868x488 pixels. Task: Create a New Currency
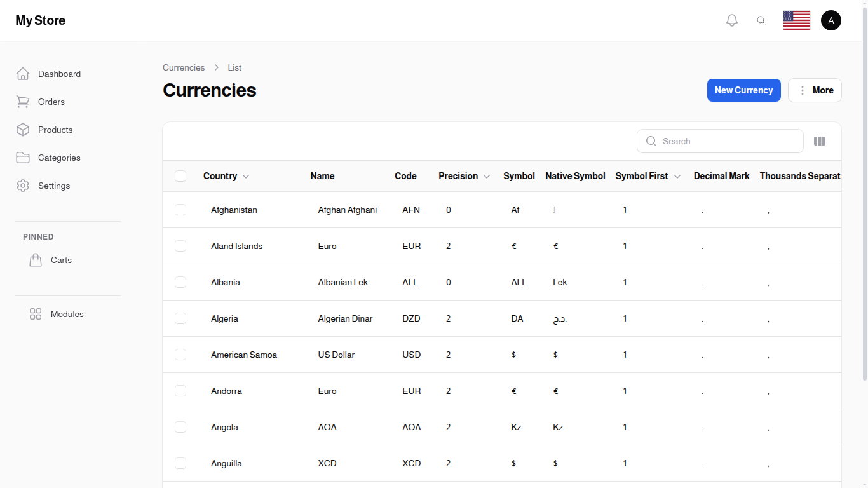coord(743,90)
